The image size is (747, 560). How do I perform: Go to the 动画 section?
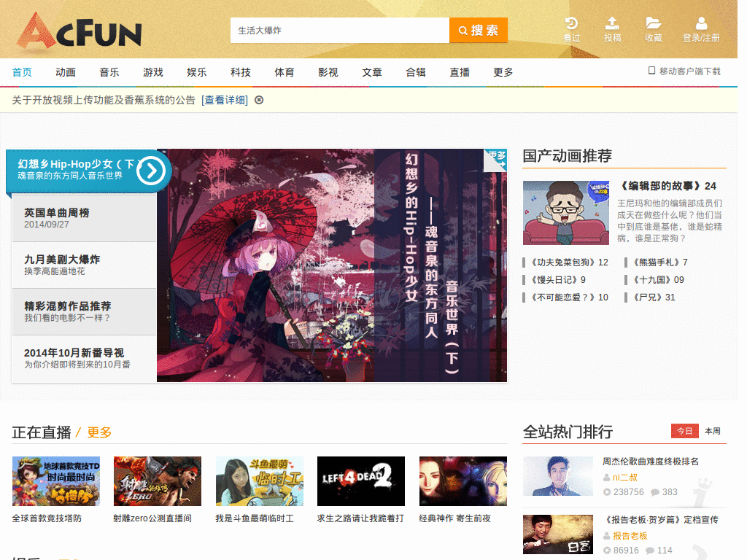[x=66, y=72]
